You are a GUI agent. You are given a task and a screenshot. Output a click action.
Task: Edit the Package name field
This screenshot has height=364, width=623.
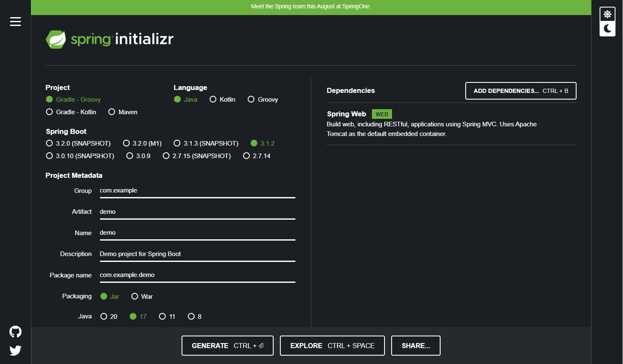point(197,275)
